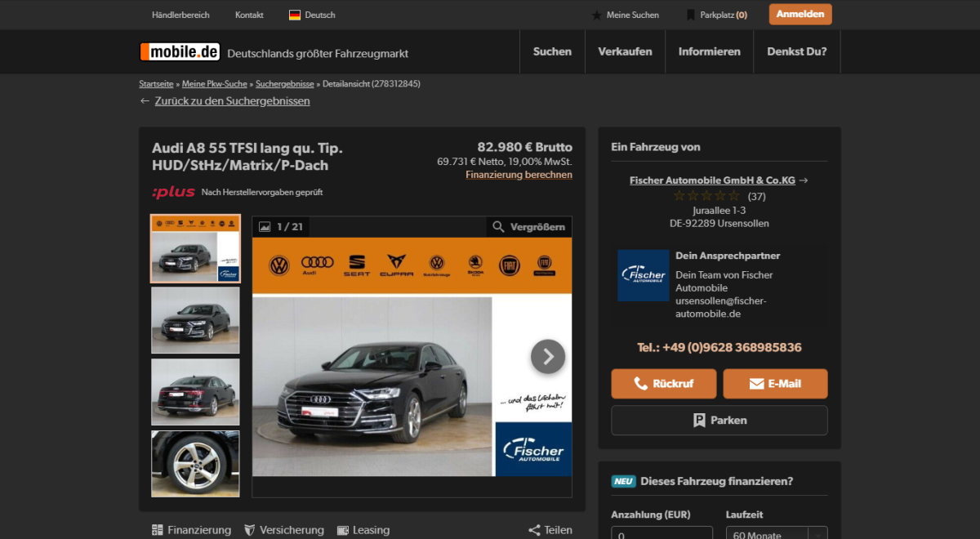
Task: Click the Leasing icon at the bottom
Action: click(x=343, y=530)
